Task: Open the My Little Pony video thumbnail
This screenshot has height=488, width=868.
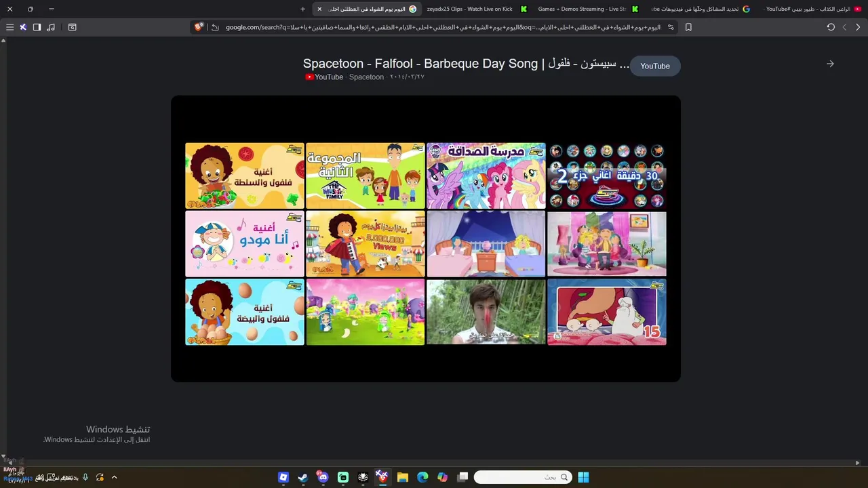Action: coord(486,176)
